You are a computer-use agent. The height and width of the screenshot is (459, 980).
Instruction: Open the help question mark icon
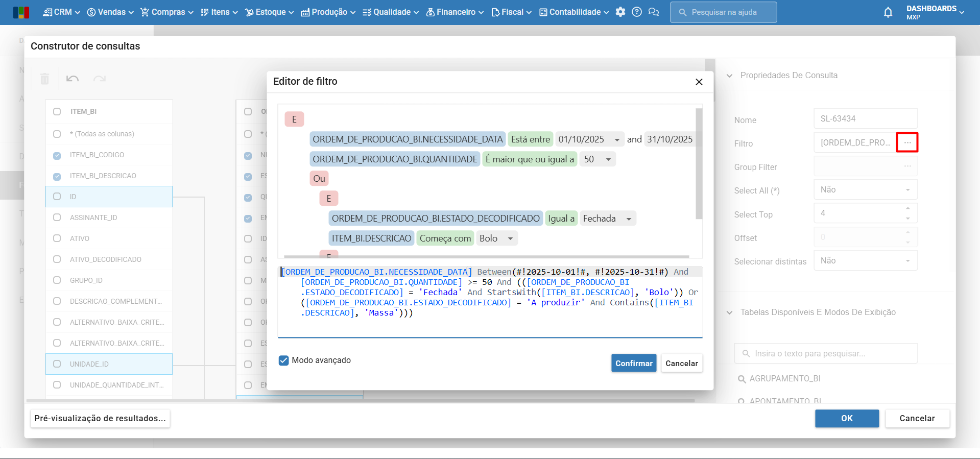[x=637, y=12]
